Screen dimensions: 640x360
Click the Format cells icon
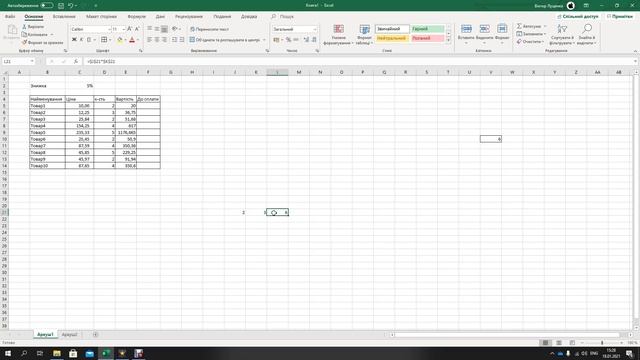(502, 29)
